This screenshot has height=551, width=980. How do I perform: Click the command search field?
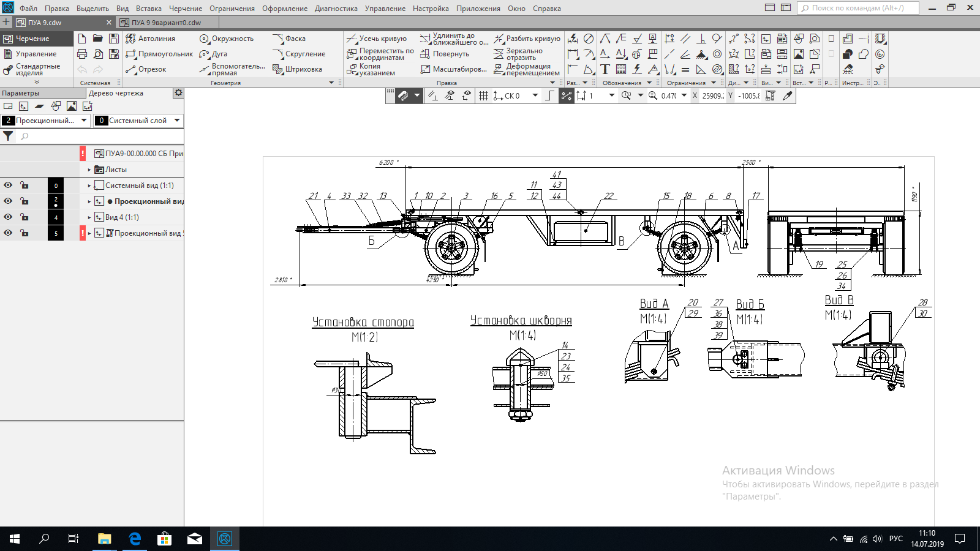[x=858, y=8]
